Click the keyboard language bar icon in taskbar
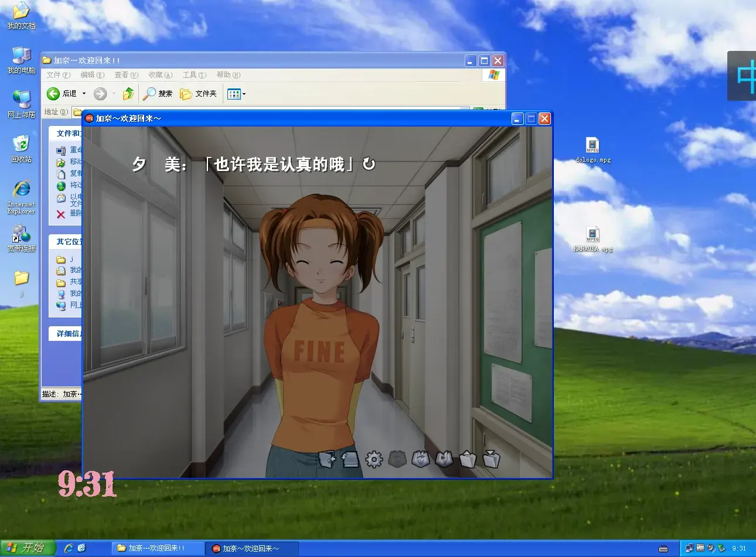The image size is (756, 557). [663, 549]
